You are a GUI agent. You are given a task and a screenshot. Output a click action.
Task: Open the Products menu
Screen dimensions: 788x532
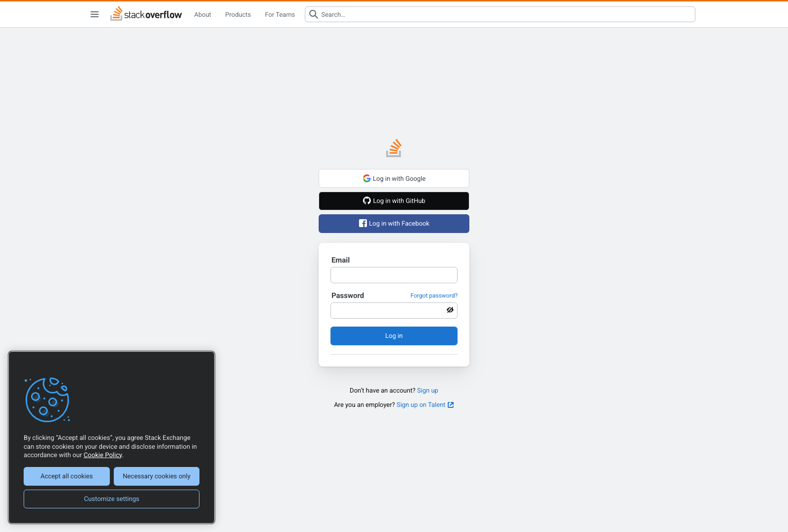tap(238, 14)
